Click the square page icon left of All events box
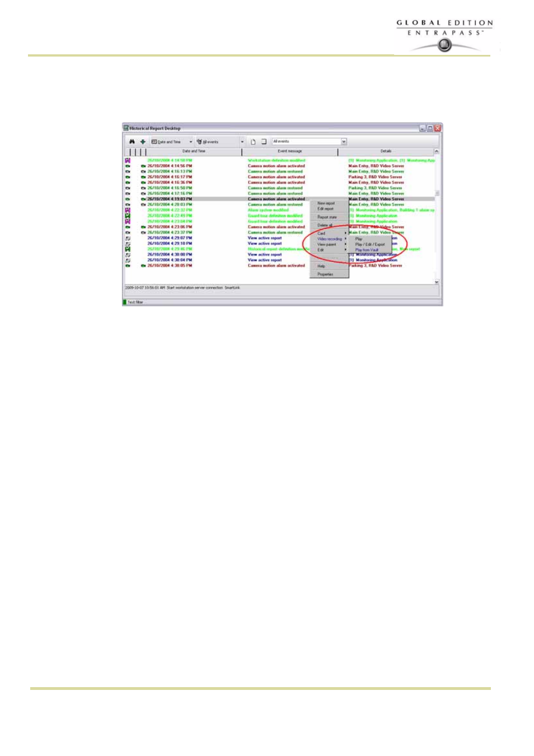534x756 pixels. coord(264,142)
